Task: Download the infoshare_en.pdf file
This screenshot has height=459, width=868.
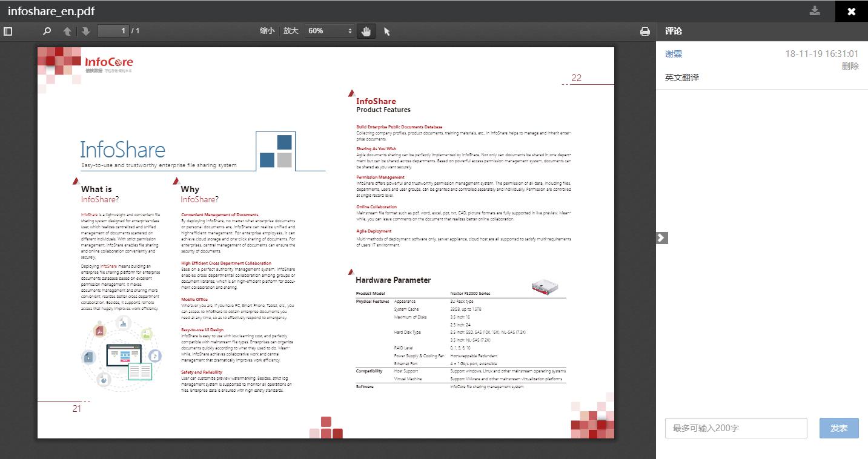Action: click(815, 11)
